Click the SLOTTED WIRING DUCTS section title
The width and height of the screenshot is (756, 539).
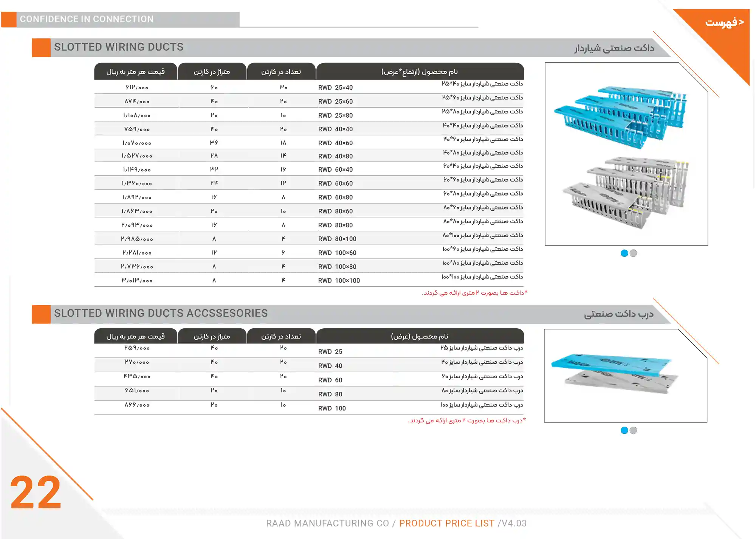click(x=119, y=47)
